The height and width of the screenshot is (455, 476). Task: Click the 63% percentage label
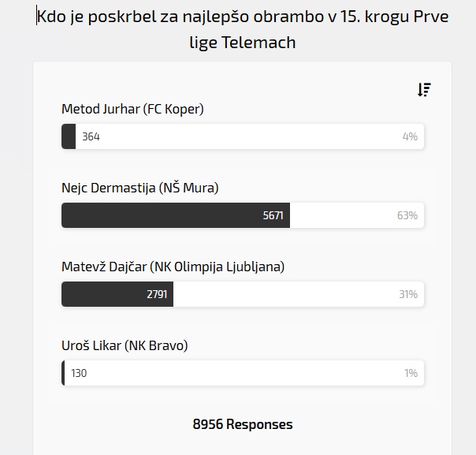[407, 215]
